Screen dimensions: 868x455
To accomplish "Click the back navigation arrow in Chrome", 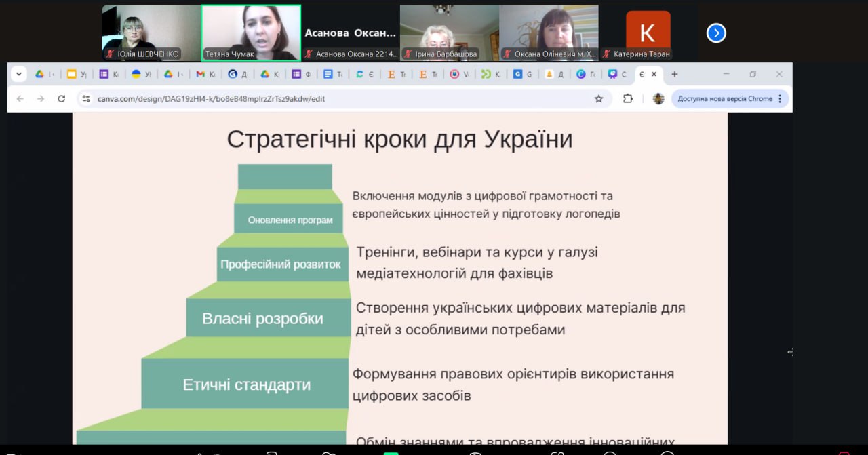I will [20, 99].
